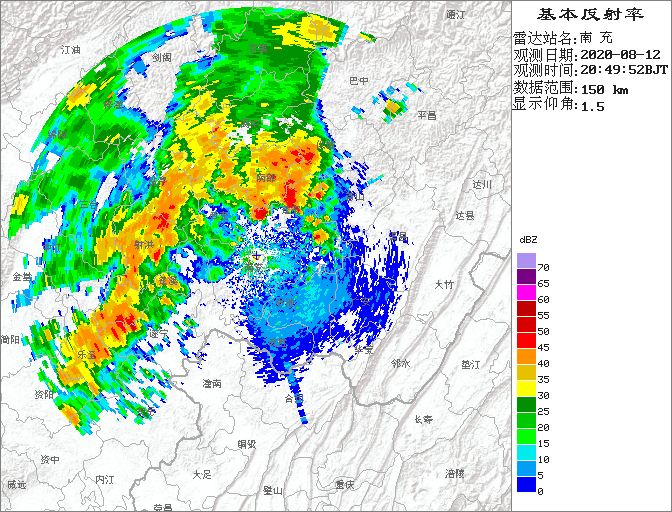Click the 巴中 city label on map
672x512 pixels.
pos(358,81)
